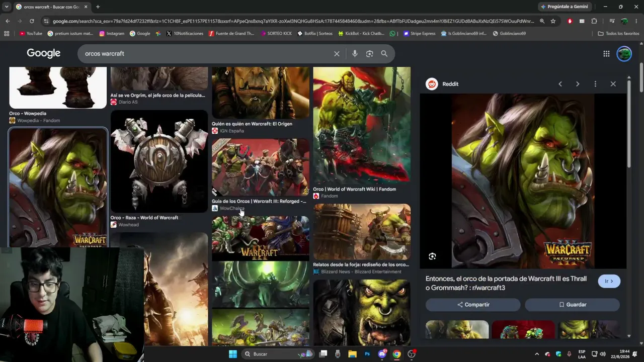Open the SORTEO KICK bookmark
Screen dimensions: 644x362
click(276, 34)
